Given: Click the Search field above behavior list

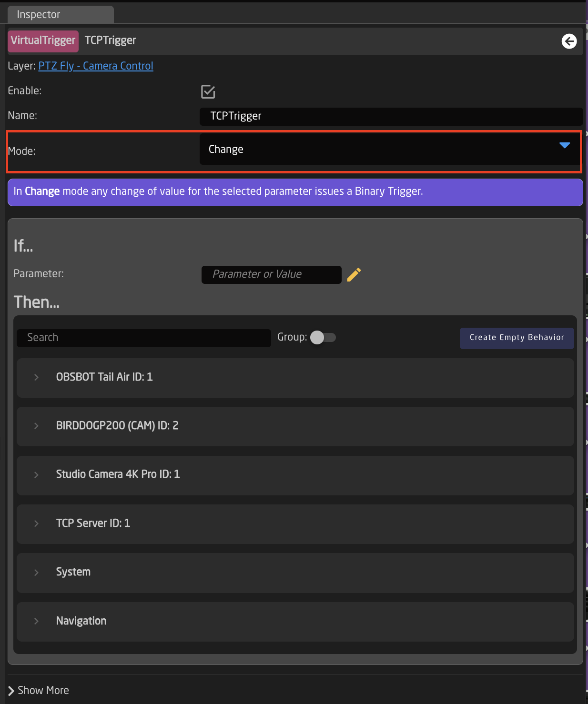Looking at the screenshot, I should [x=143, y=338].
